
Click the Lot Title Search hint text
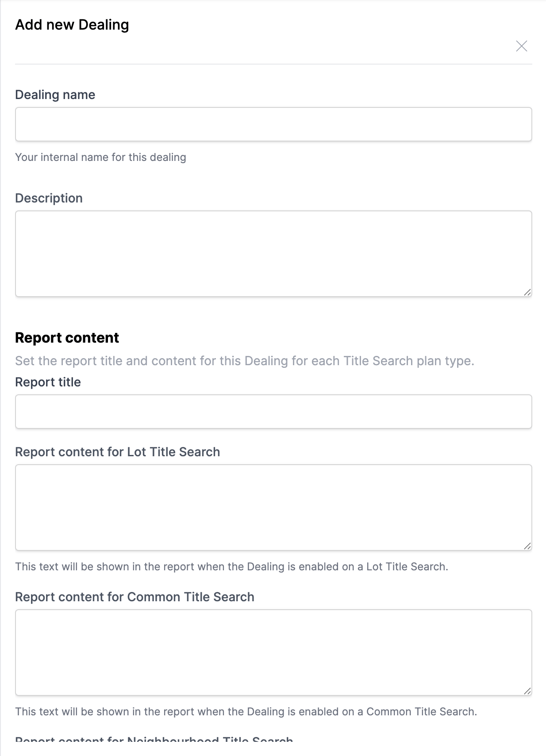pos(231,567)
